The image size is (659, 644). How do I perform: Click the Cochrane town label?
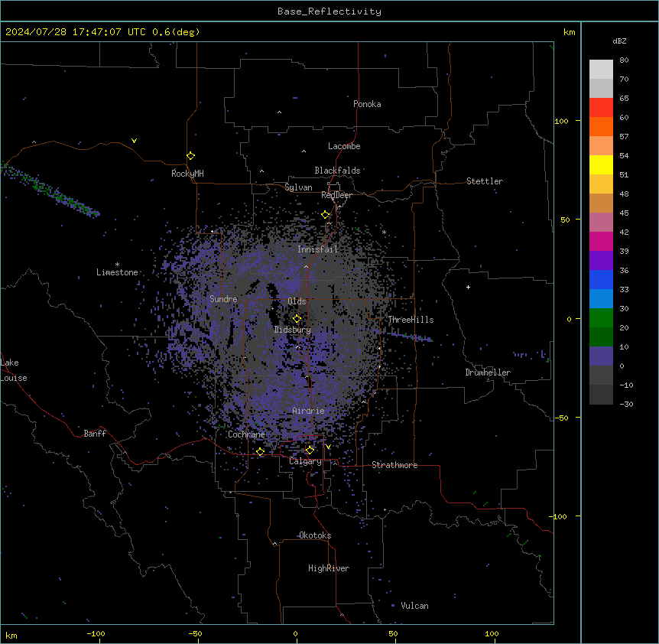246,434
